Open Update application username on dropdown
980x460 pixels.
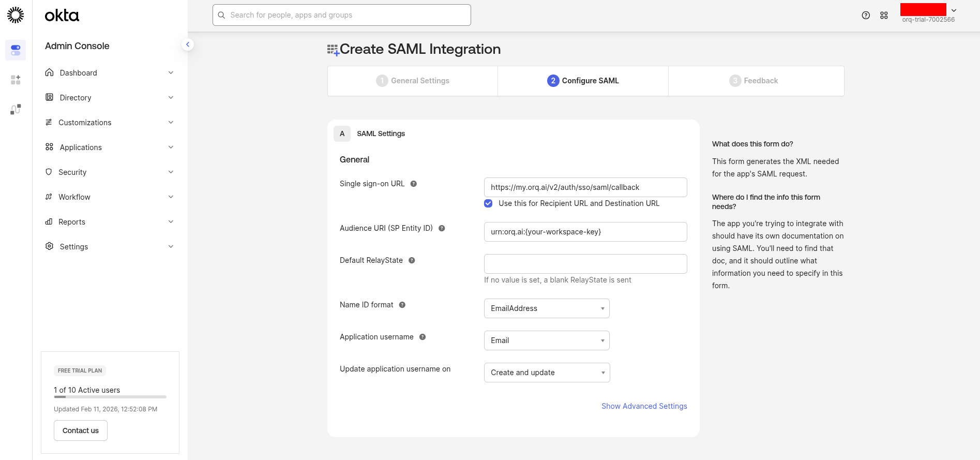(x=547, y=373)
